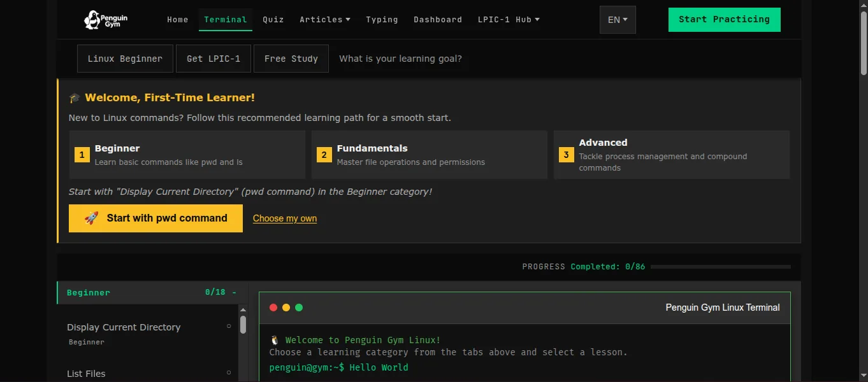This screenshot has width=868, height=382.
Task: Click the penguin emoji in terminal
Action: [x=275, y=340]
